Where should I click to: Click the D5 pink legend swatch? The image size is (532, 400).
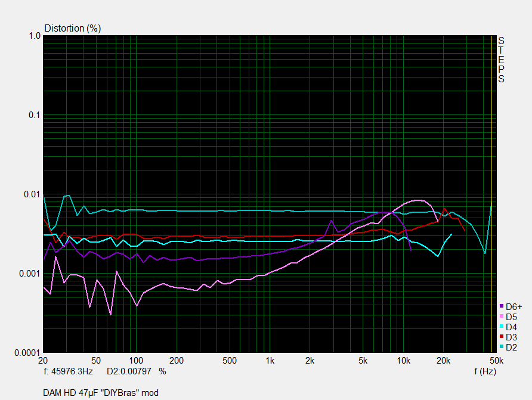click(x=502, y=317)
